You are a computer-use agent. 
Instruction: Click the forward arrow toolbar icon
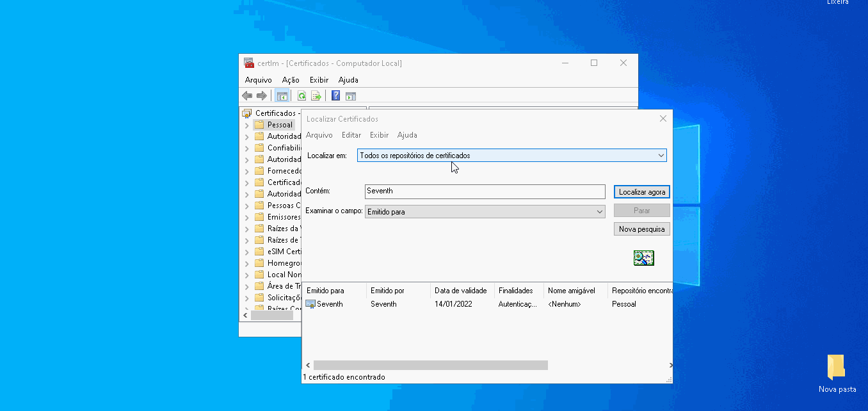pos(261,96)
